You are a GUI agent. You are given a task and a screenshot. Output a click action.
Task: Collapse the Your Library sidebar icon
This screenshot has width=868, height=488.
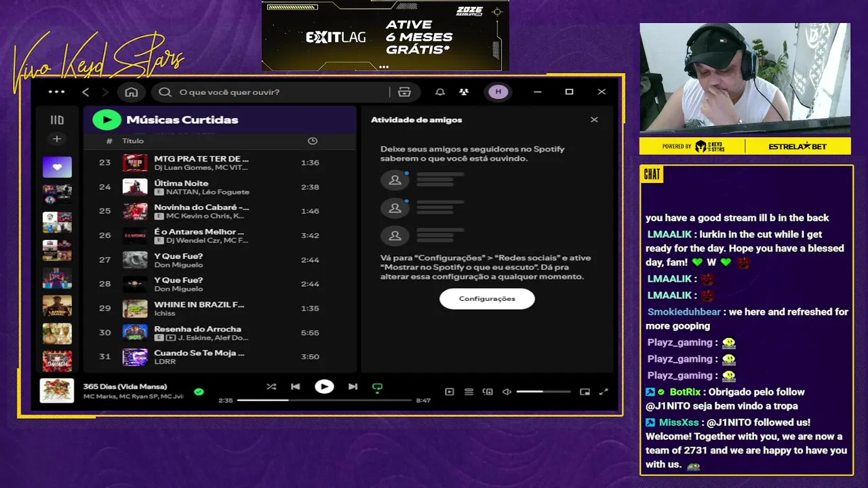(x=57, y=120)
